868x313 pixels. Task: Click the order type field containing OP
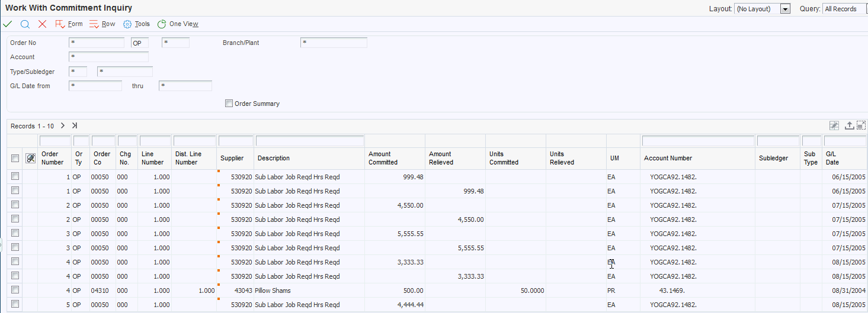(140, 43)
